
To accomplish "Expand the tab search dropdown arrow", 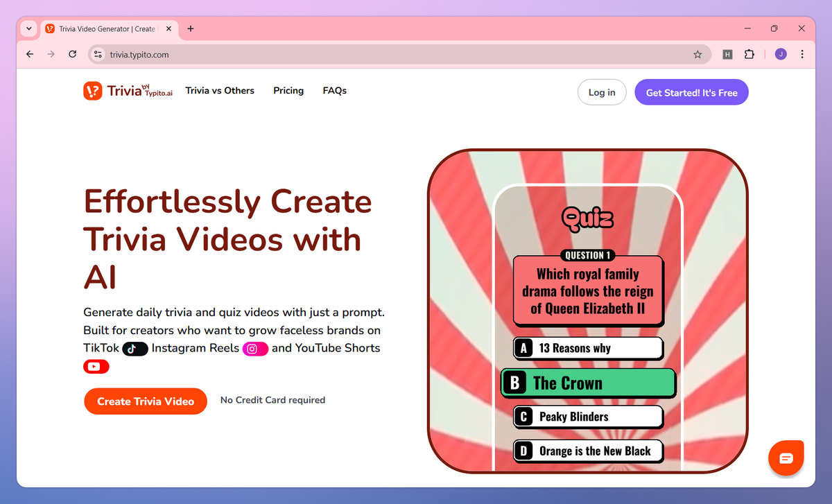I will [28, 29].
